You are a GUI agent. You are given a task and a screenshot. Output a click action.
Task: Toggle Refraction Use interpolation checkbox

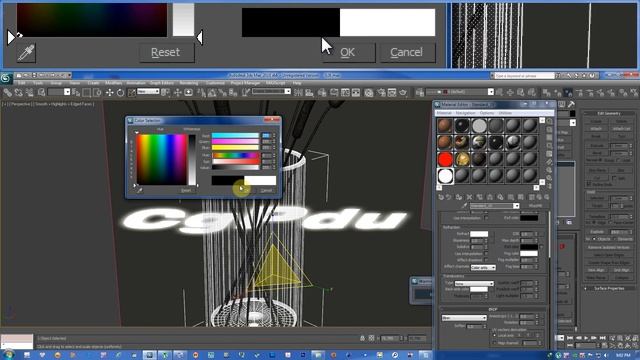486,253
